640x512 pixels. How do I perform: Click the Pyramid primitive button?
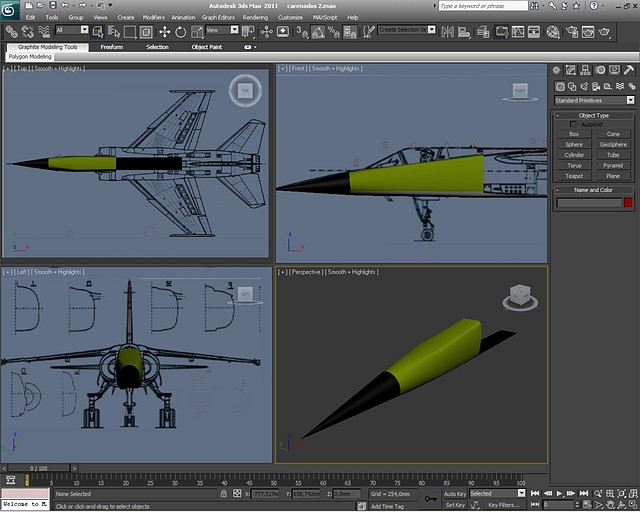(613, 165)
